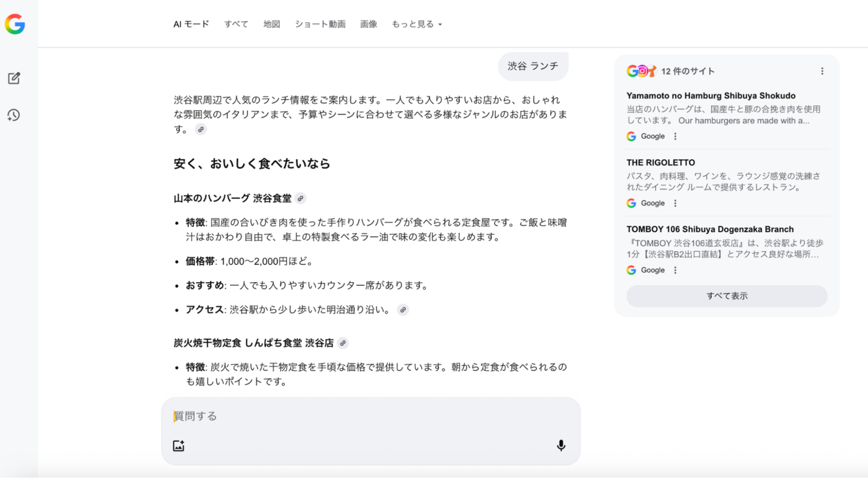Open the ショート動画 tab
This screenshot has height=478, width=868.
click(320, 24)
